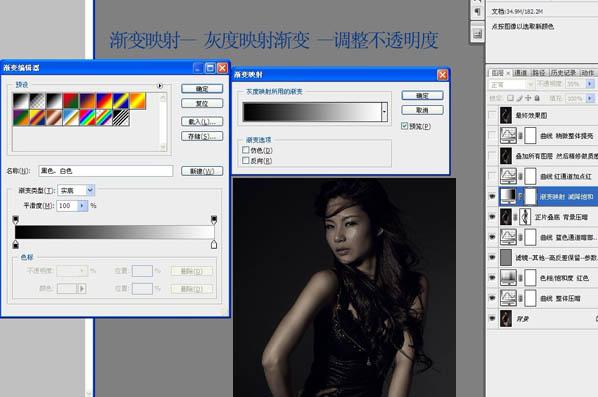Pick the foreground-to-transparent checkered preset
Screen dimensions: 598x397
[x=38, y=101]
